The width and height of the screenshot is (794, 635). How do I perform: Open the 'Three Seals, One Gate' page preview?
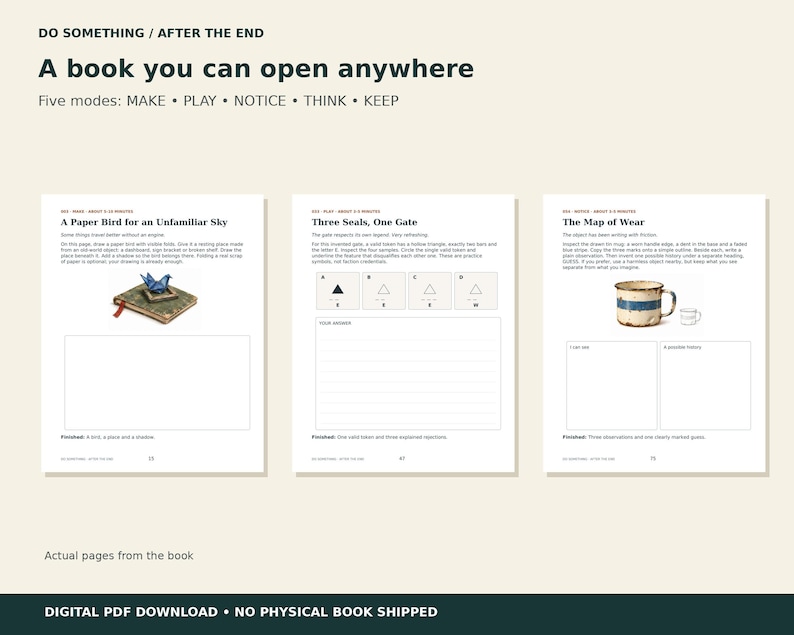(x=403, y=333)
